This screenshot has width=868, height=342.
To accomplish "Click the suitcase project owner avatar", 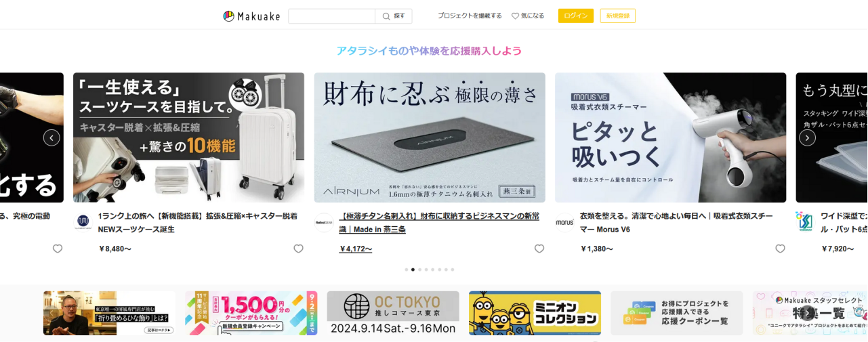I will [82, 221].
